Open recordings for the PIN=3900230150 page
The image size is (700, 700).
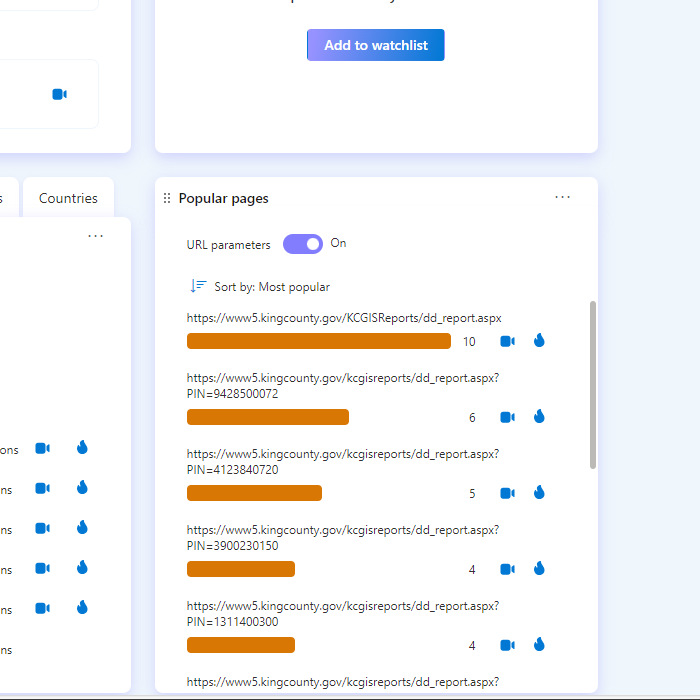tap(507, 569)
